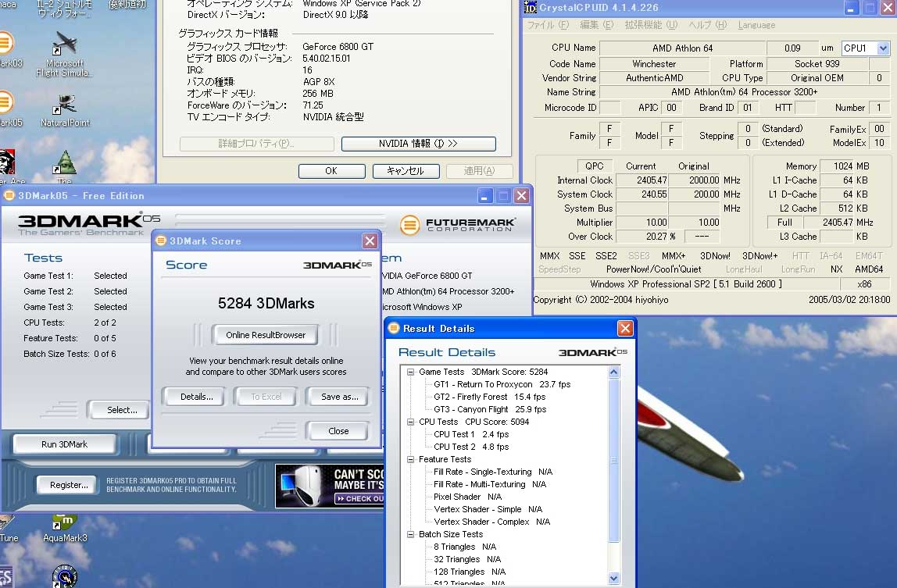Open the Language menu in CrystalCPUID
The width and height of the screenshot is (897, 588).
click(756, 25)
